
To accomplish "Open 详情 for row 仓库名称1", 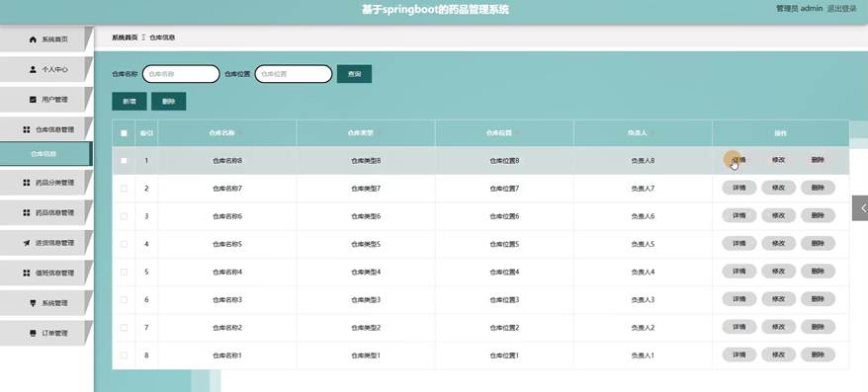I will pyautogui.click(x=739, y=354).
